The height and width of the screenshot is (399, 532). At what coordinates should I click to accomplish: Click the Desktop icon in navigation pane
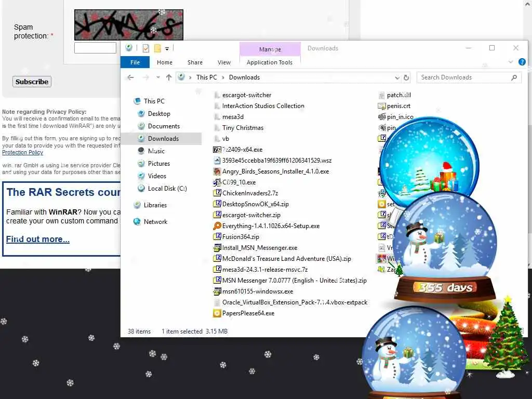tap(141, 114)
